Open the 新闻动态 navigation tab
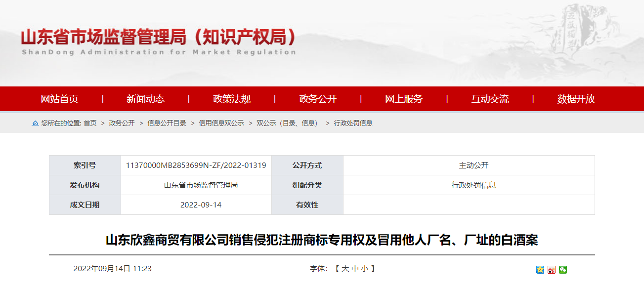The height and width of the screenshot is (287, 644). (x=145, y=99)
